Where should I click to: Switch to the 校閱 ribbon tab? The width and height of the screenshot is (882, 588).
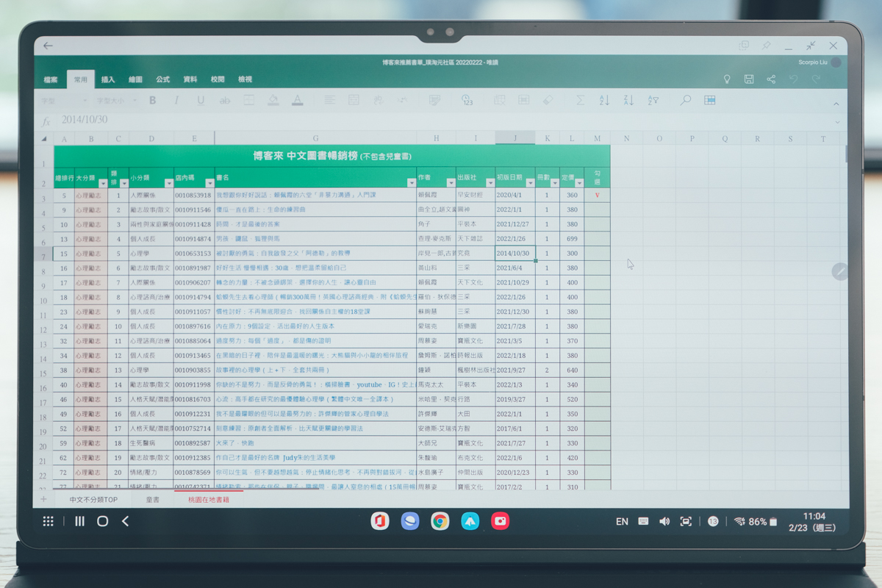[218, 79]
